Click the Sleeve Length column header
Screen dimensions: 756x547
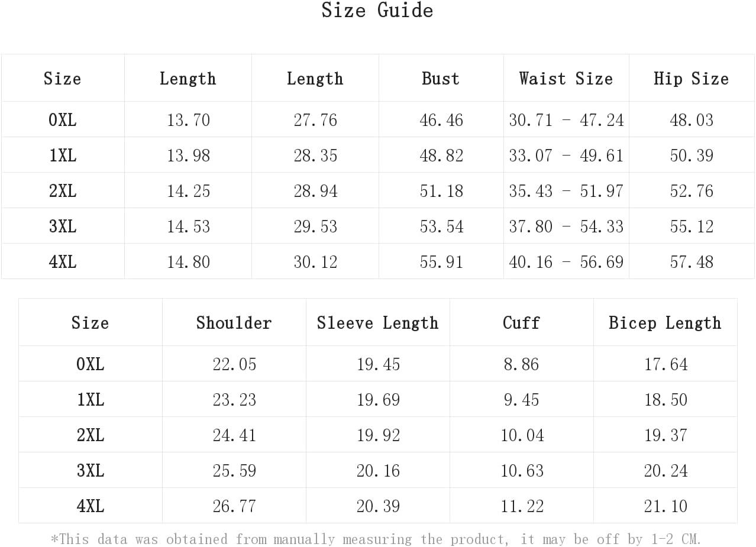[x=378, y=322]
